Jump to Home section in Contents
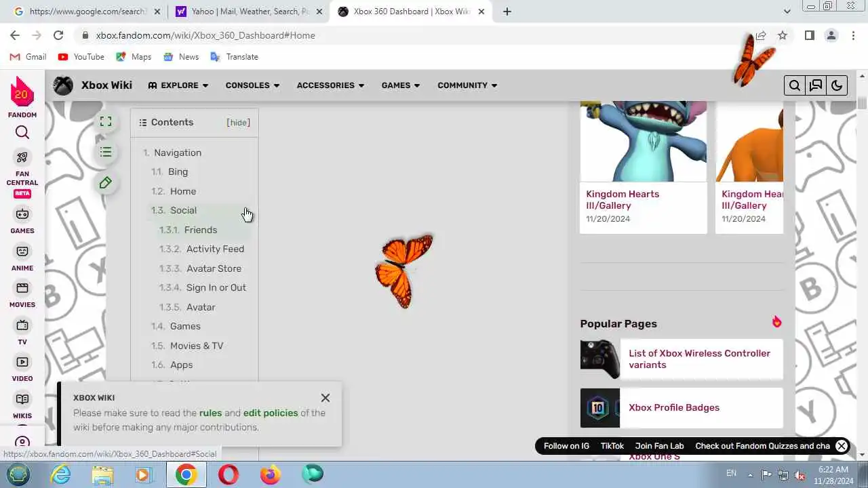 pos(183,191)
